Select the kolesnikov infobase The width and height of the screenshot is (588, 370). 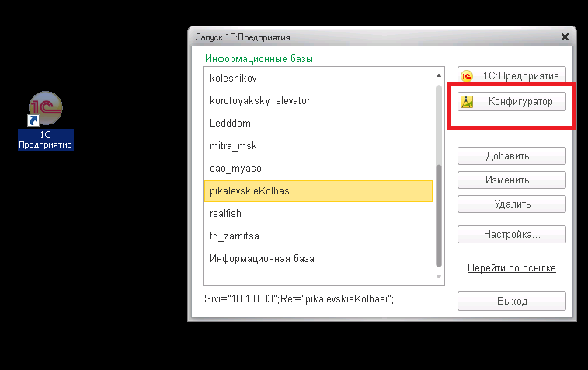tap(318, 78)
